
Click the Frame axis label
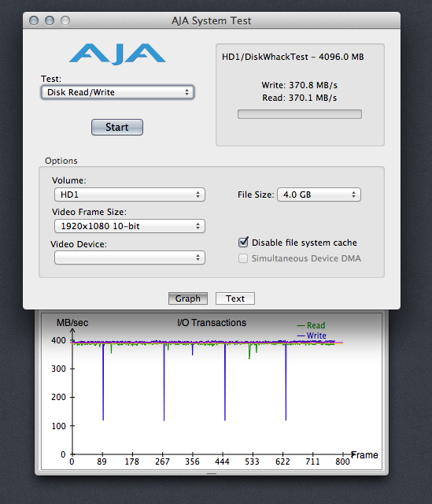click(x=364, y=455)
